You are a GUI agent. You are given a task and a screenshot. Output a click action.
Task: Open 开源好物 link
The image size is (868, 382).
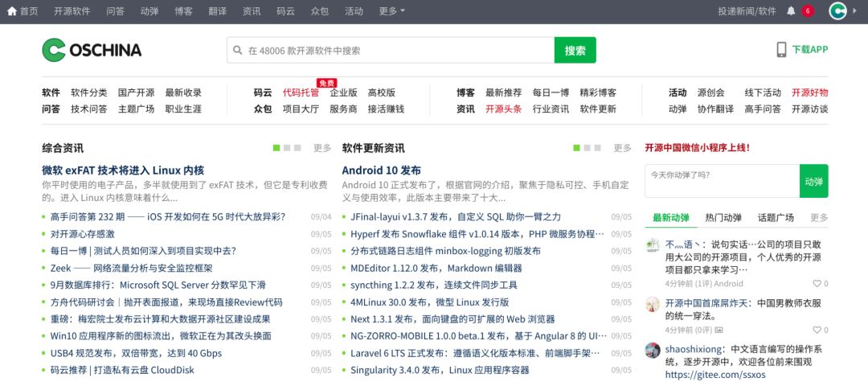810,92
